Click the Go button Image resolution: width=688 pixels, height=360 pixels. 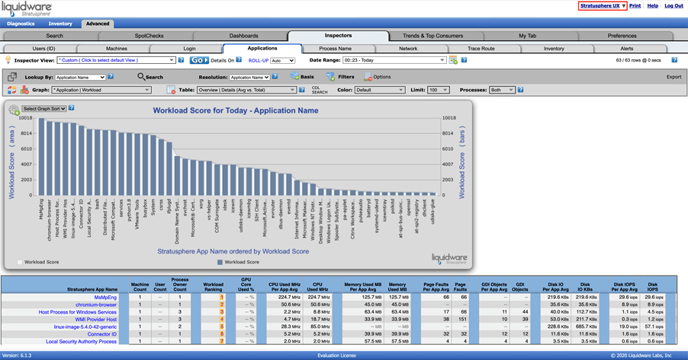pos(199,60)
